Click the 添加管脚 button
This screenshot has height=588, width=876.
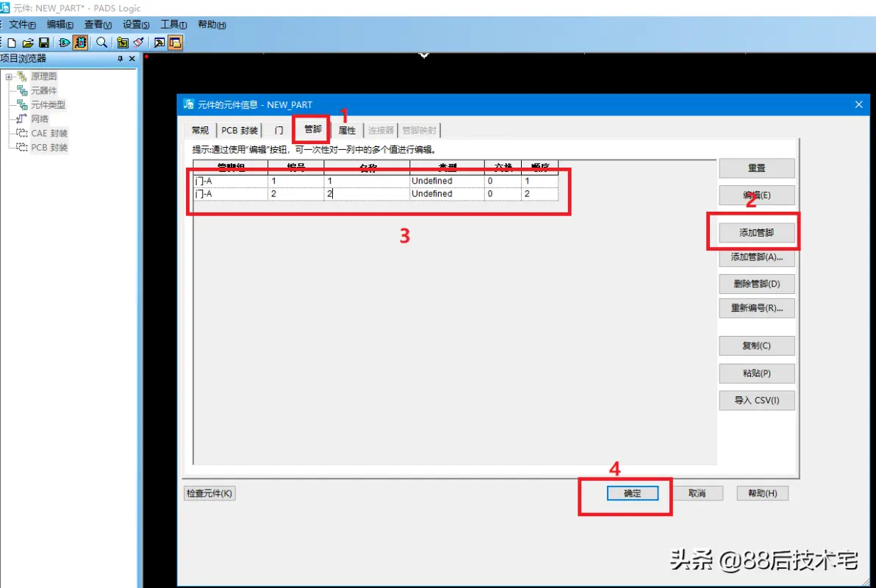tap(756, 232)
